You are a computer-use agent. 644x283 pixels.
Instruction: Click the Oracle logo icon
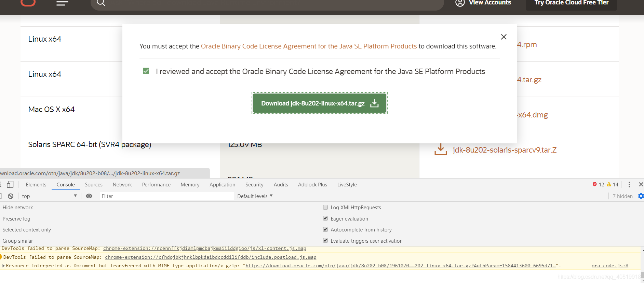[x=28, y=3]
